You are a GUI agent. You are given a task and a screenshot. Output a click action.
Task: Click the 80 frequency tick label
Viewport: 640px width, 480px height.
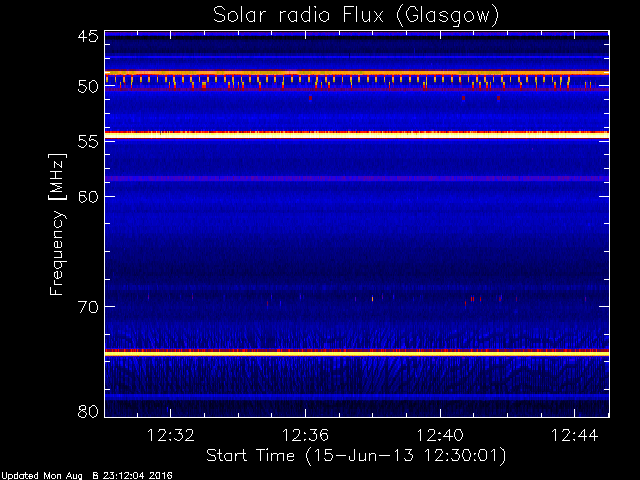click(x=88, y=411)
